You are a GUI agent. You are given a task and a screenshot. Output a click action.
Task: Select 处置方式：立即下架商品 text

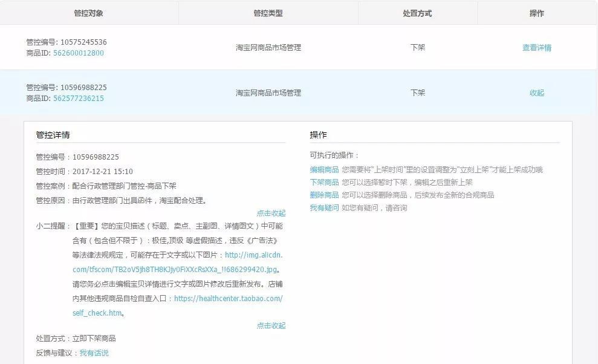point(76,339)
